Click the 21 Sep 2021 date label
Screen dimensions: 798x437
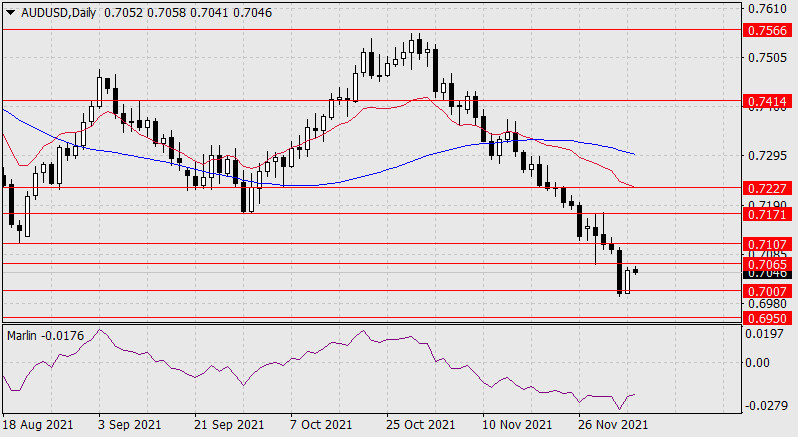[x=230, y=425]
